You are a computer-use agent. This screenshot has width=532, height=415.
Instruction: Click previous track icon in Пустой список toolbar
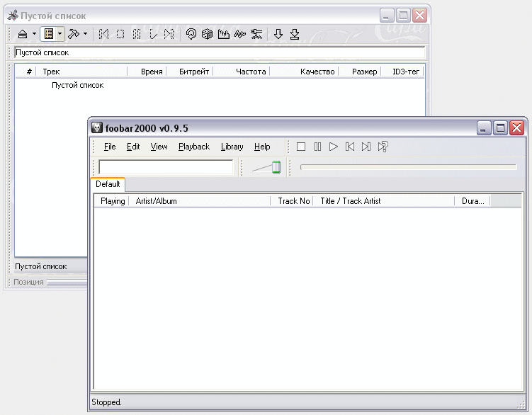103,34
